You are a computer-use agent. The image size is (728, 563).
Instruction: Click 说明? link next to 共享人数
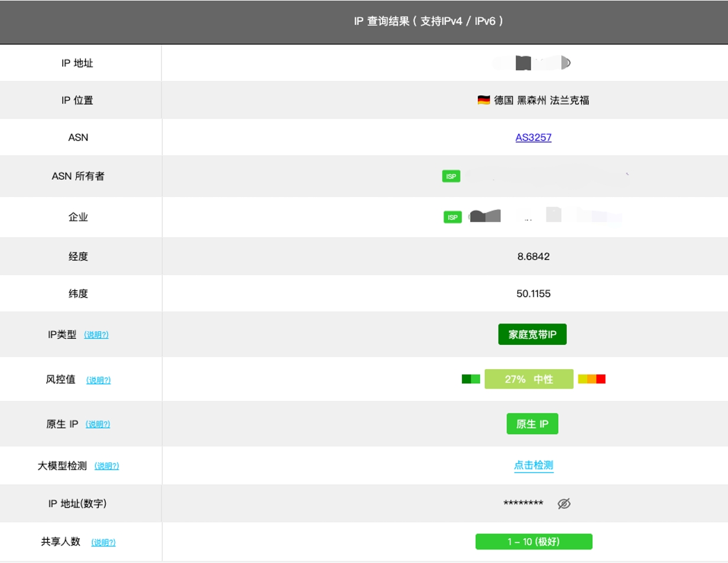click(103, 542)
